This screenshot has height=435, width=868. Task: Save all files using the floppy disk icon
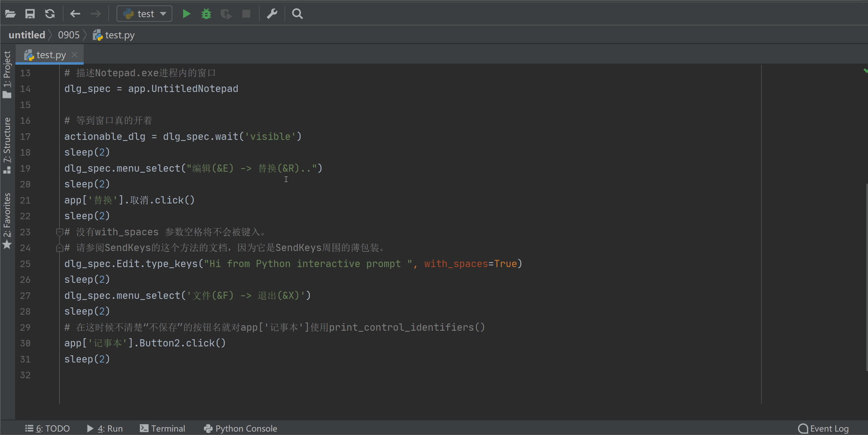(x=30, y=14)
